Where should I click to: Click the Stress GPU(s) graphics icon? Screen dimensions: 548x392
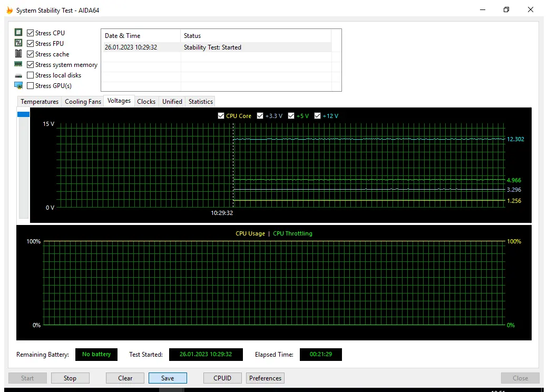[x=19, y=85]
